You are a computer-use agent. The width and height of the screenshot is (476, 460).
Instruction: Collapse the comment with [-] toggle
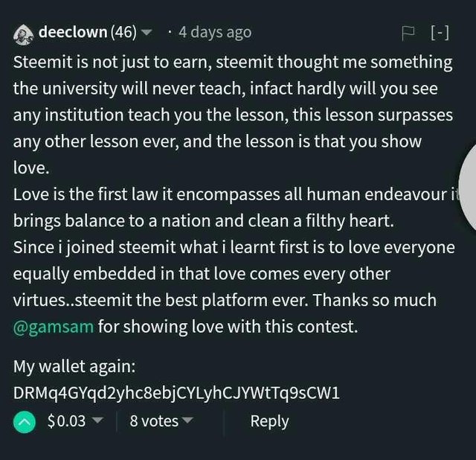click(x=440, y=32)
